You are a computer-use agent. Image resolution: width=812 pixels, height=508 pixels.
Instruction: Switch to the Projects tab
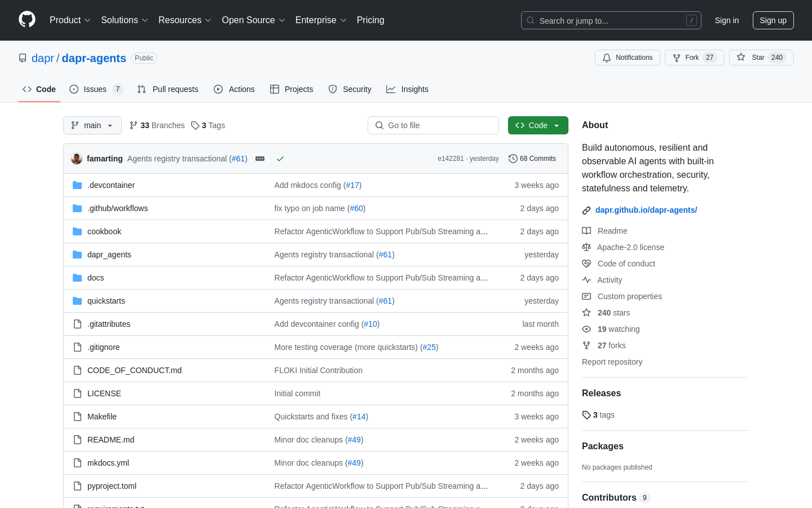[292, 89]
